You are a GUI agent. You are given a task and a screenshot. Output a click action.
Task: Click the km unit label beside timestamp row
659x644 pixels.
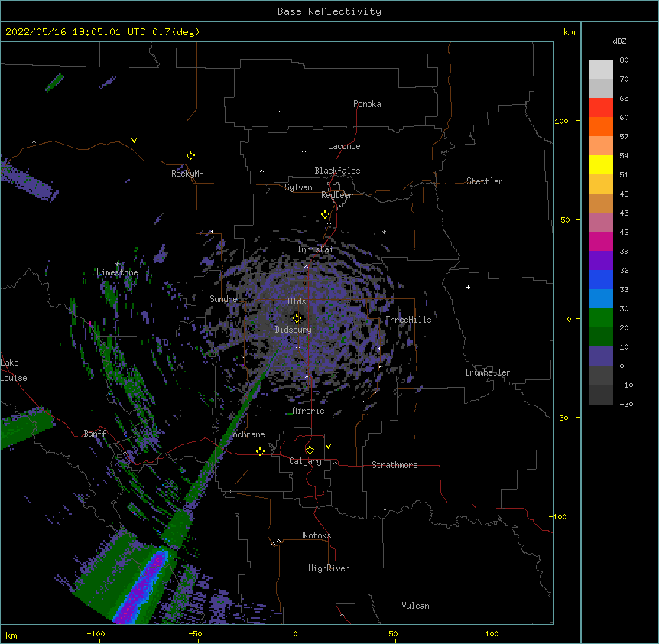point(570,32)
